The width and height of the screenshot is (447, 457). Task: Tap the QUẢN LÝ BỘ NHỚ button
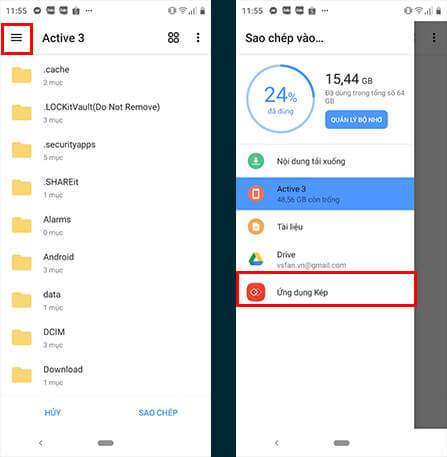(356, 120)
